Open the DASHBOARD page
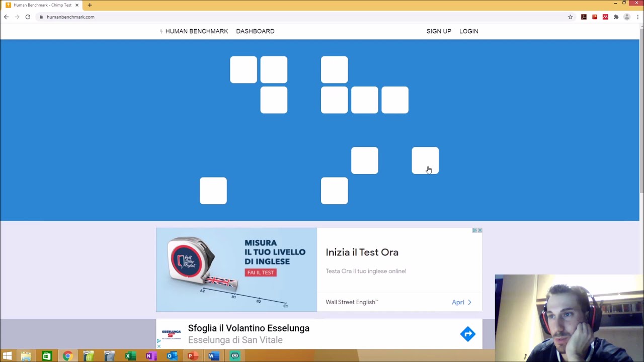This screenshot has height=362, width=644. [255, 31]
